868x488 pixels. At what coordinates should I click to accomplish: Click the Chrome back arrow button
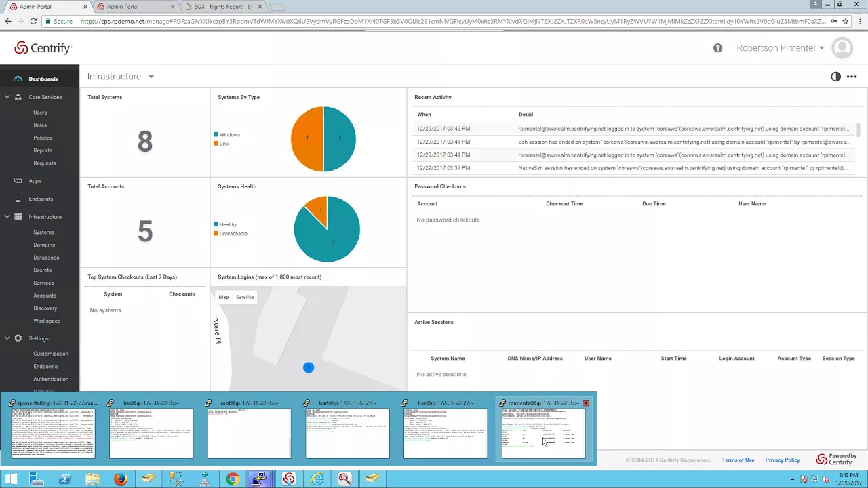[x=8, y=22]
